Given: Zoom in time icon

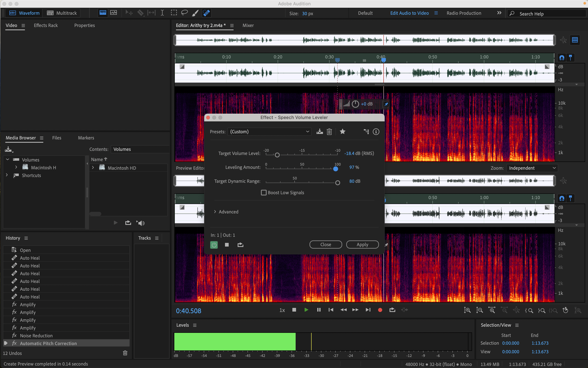Looking at the screenshot, I should (492, 310).
